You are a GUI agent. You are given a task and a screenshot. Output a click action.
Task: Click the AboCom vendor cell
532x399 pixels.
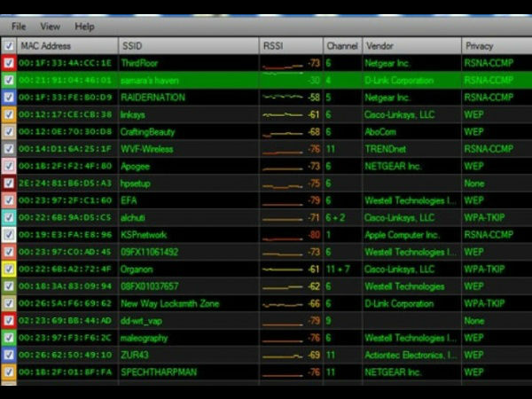pyautogui.click(x=380, y=131)
